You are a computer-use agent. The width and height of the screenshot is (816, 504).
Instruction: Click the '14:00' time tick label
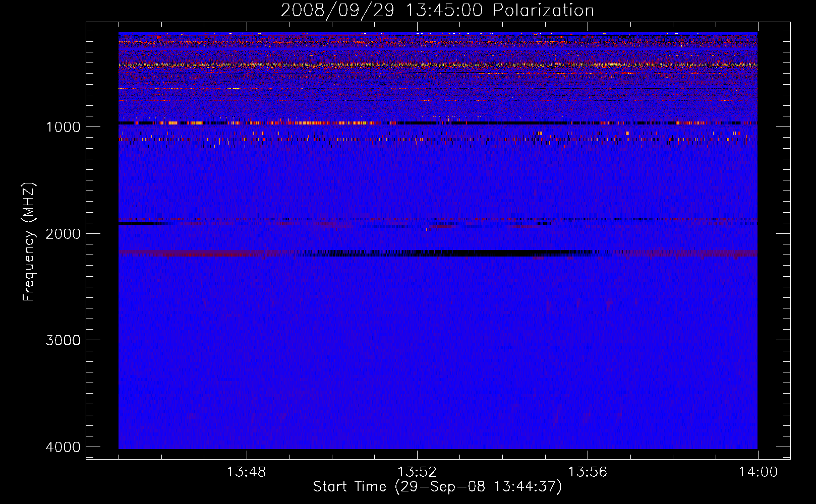758,472
